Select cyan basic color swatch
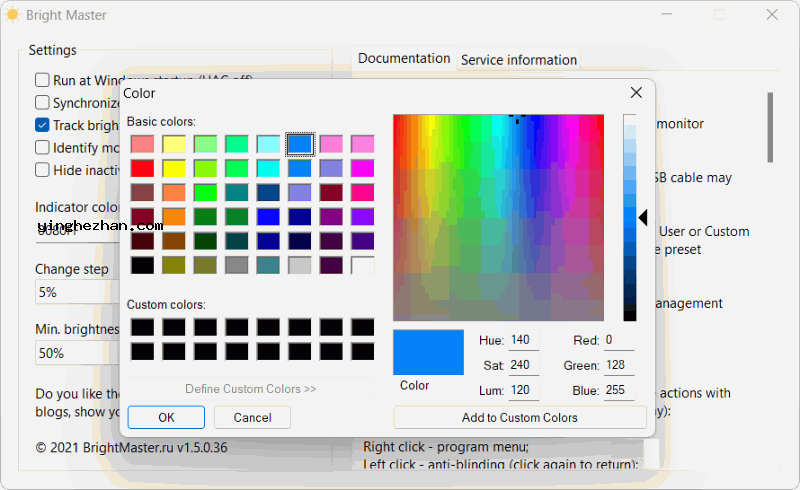The image size is (800, 490). [x=268, y=168]
